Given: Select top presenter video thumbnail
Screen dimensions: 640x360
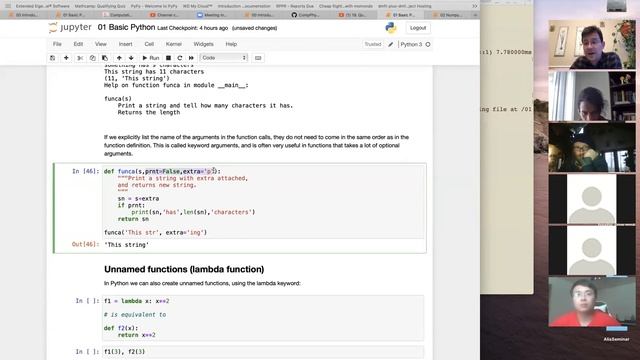Looking at the screenshot, I should [x=592, y=44].
